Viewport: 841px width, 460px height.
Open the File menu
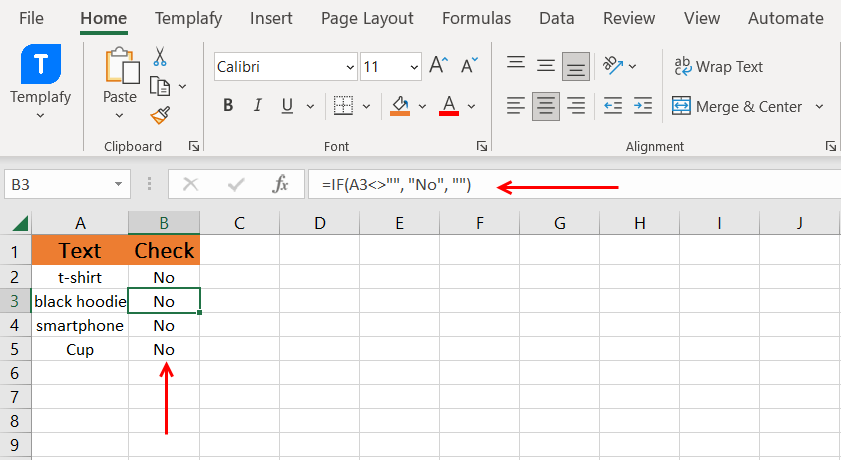31,18
